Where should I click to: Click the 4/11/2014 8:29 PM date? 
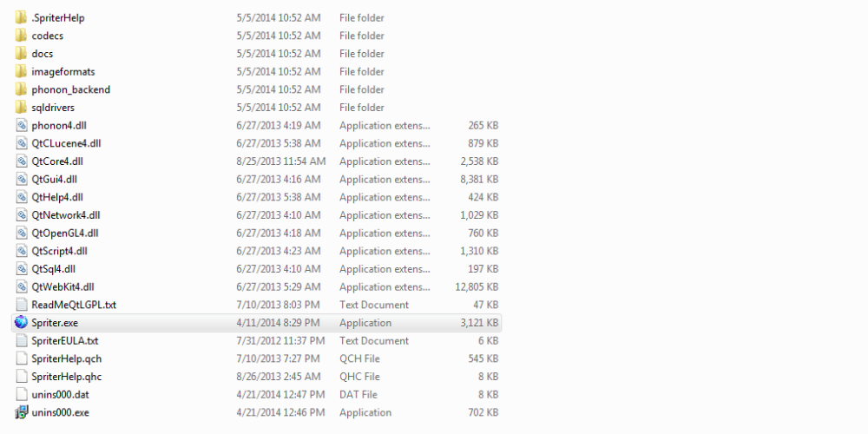(278, 323)
